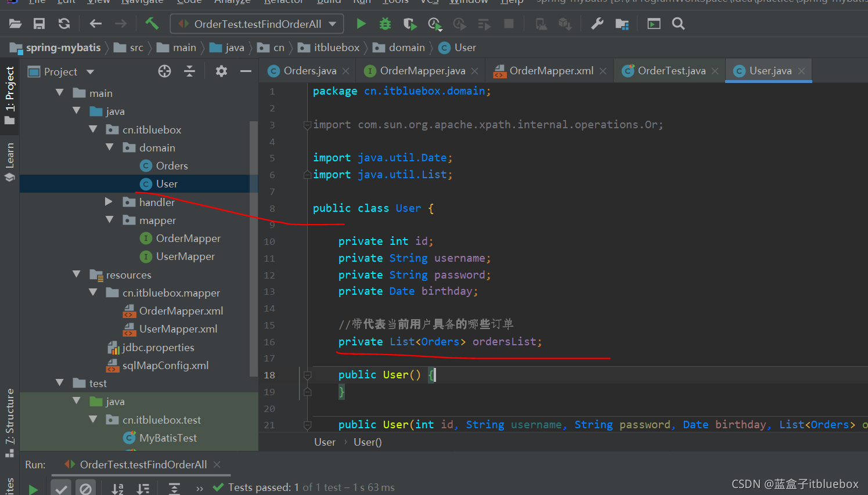Collapse the main folder in tree

(x=60, y=93)
